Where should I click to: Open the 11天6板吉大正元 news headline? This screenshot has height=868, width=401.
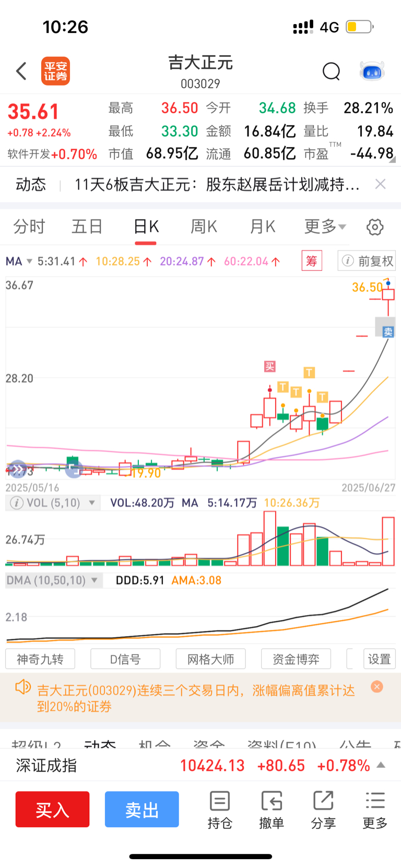click(x=217, y=184)
